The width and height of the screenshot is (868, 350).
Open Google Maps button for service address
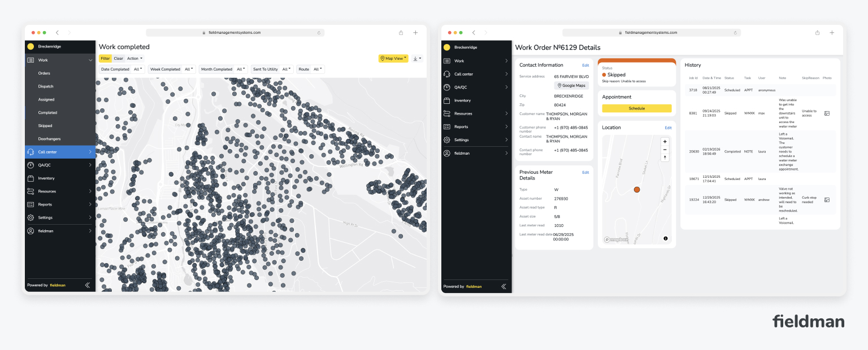[571, 85]
